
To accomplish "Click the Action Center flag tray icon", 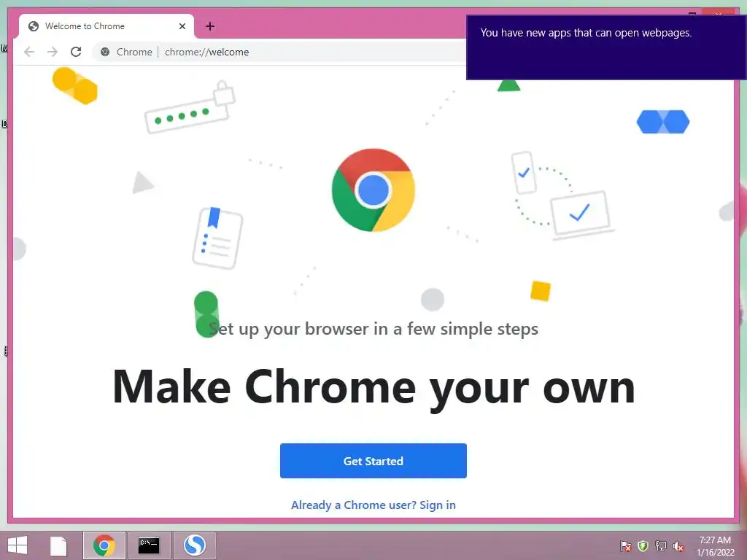I will click(625, 545).
